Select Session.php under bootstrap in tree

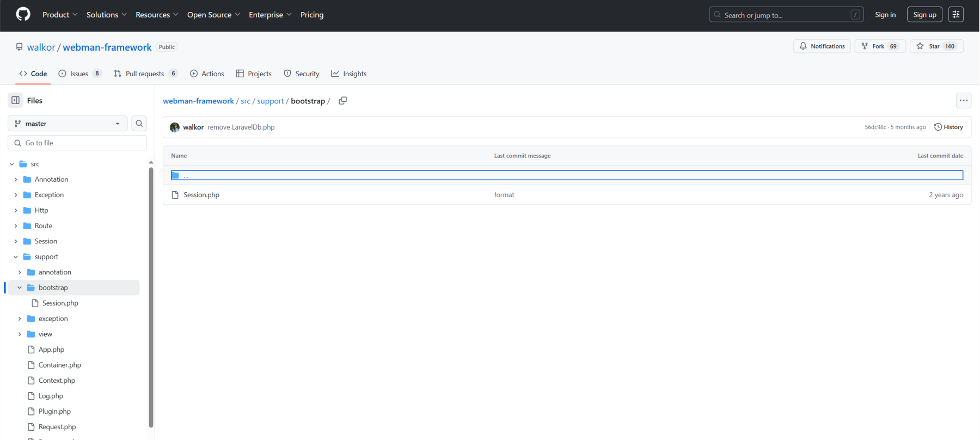tap(60, 303)
